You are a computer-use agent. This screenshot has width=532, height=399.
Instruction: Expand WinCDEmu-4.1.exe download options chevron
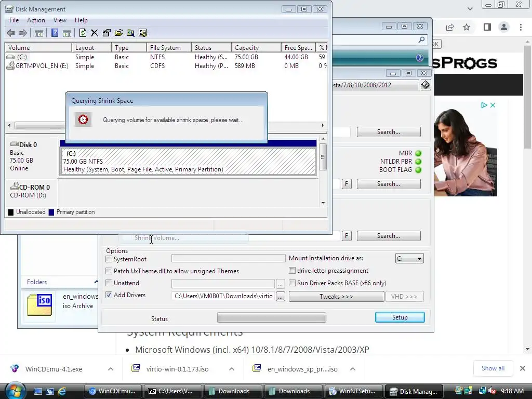(111, 369)
